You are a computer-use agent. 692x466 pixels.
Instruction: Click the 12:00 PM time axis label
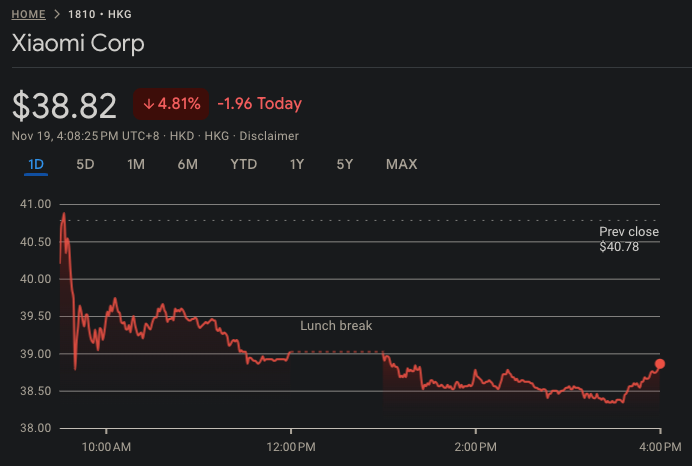291,446
